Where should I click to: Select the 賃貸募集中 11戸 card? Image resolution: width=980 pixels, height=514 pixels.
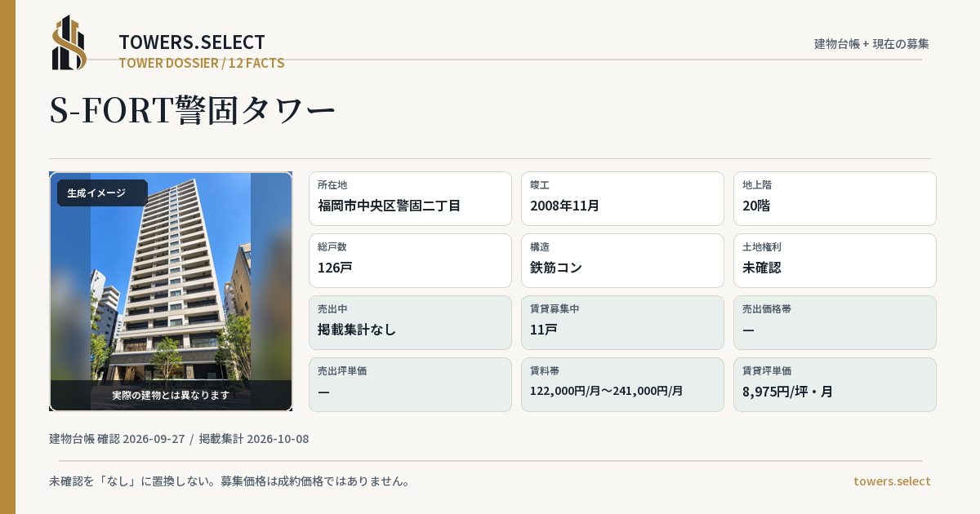point(622,322)
